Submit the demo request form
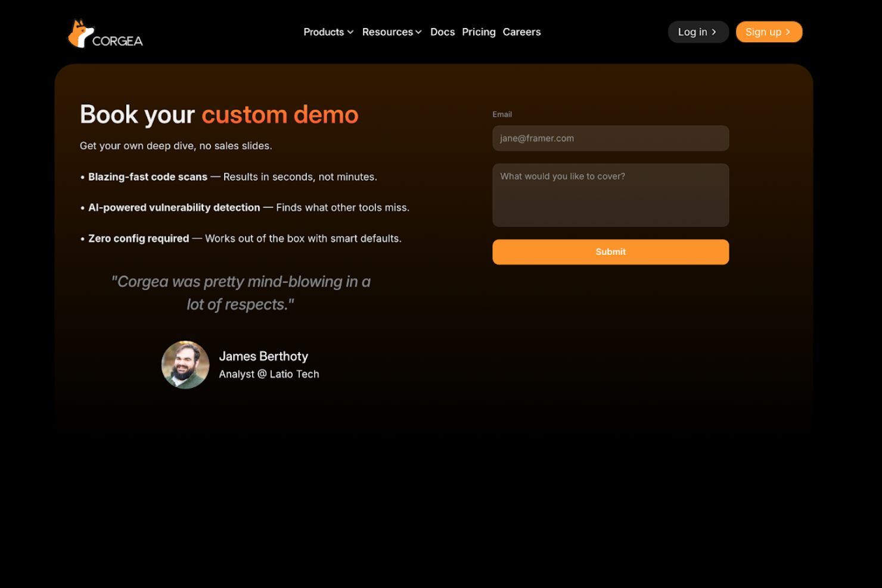Screen dimensions: 882x588 610,251
